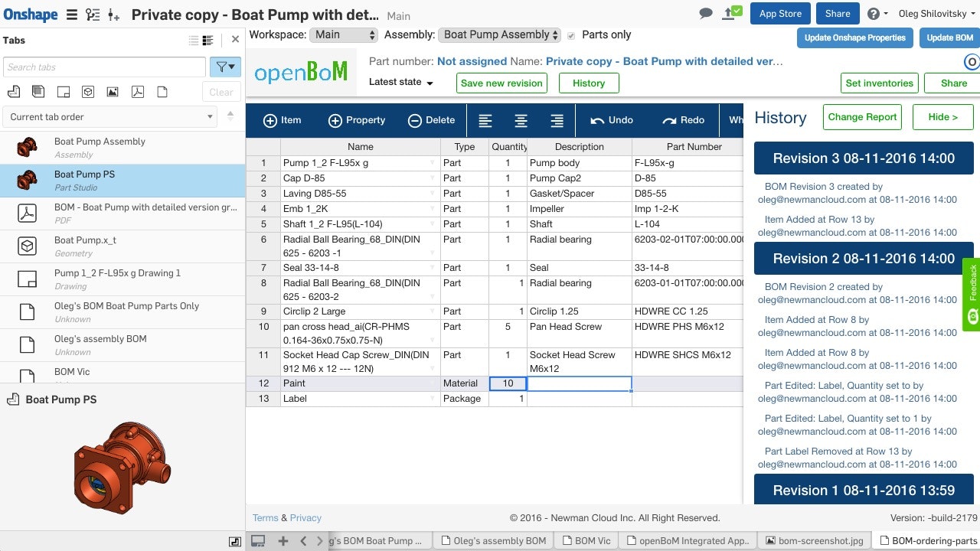Expand the Latest state dropdown

point(402,82)
